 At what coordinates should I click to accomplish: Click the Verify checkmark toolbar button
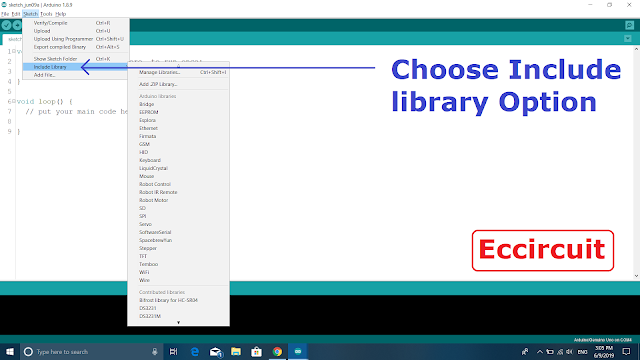pyautogui.click(x=6, y=25)
